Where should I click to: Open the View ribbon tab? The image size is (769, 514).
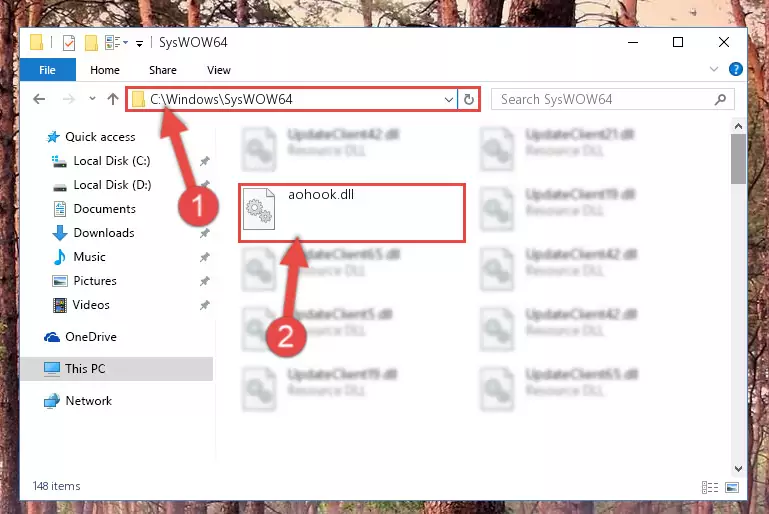(x=219, y=70)
